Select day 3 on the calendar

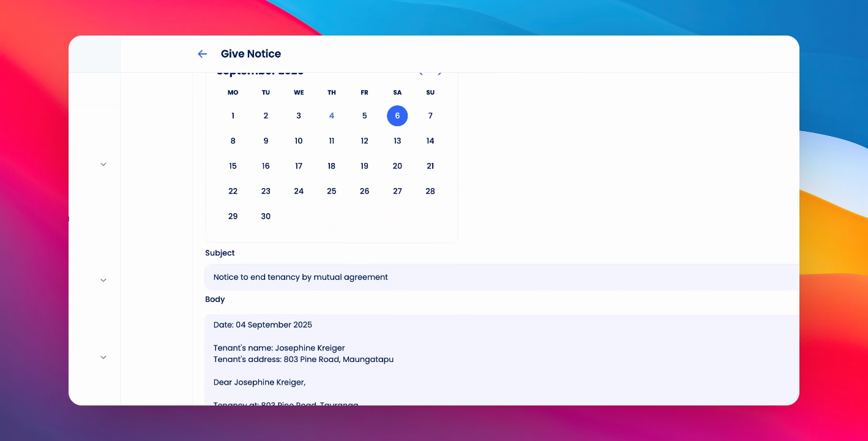tap(299, 116)
